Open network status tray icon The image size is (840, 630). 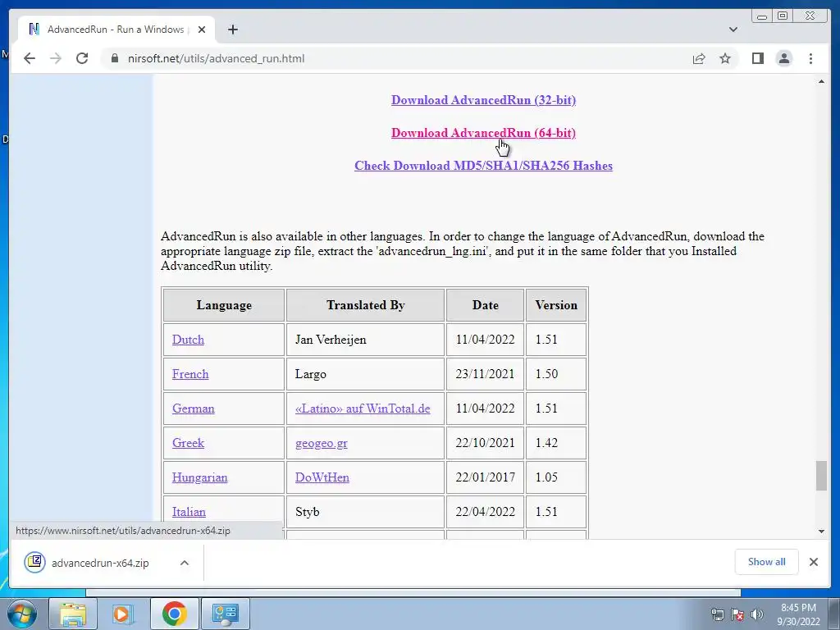(x=717, y=614)
